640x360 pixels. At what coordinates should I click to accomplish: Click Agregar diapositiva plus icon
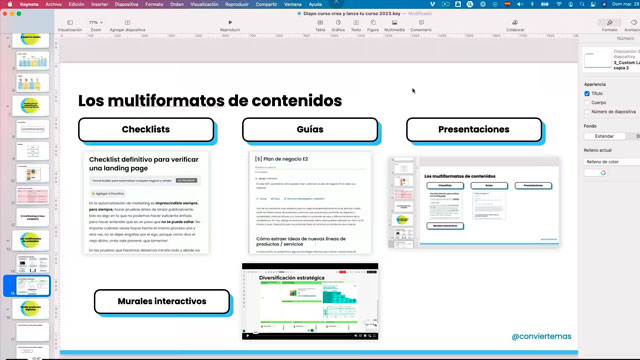(x=127, y=23)
